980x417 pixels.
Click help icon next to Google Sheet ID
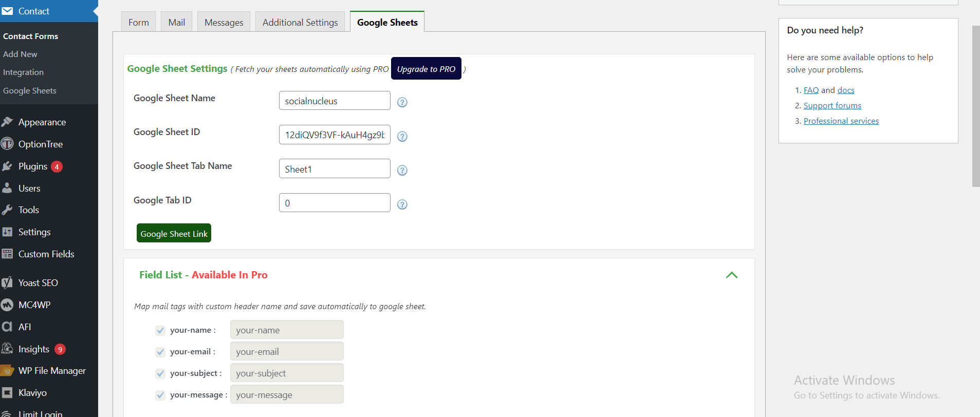pyautogui.click(x=402, y=136)
